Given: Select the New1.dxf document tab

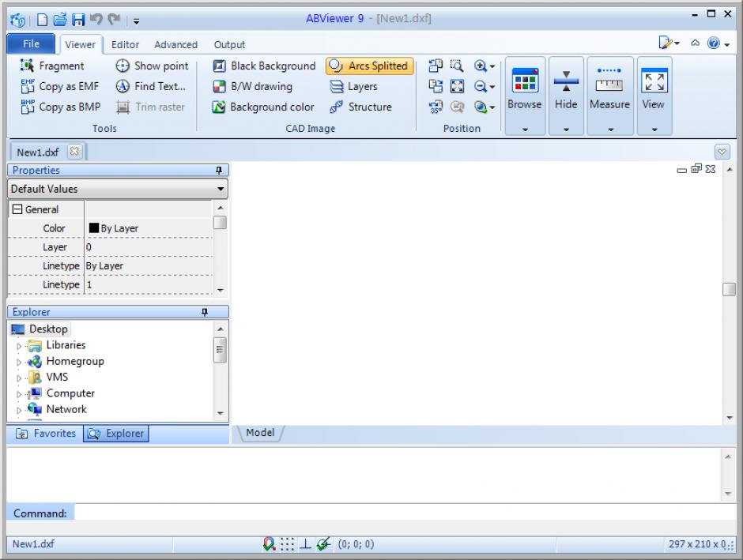Looking at the screenshot, I should tap(39, 152).
